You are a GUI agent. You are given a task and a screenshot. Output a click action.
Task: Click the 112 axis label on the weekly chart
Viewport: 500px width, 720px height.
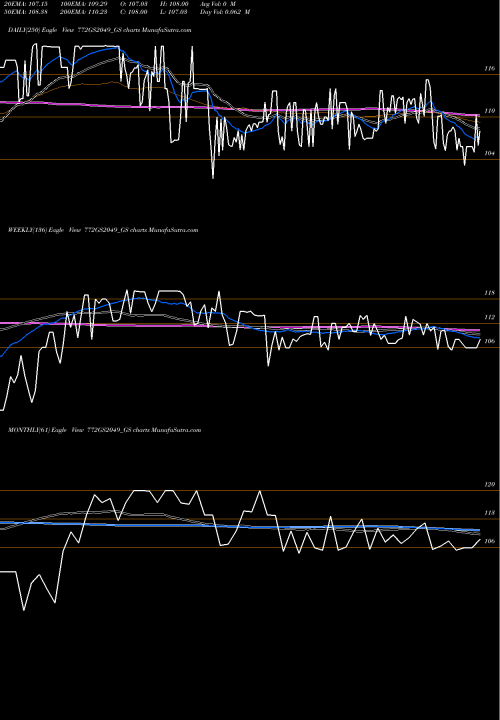coord(490,317)
